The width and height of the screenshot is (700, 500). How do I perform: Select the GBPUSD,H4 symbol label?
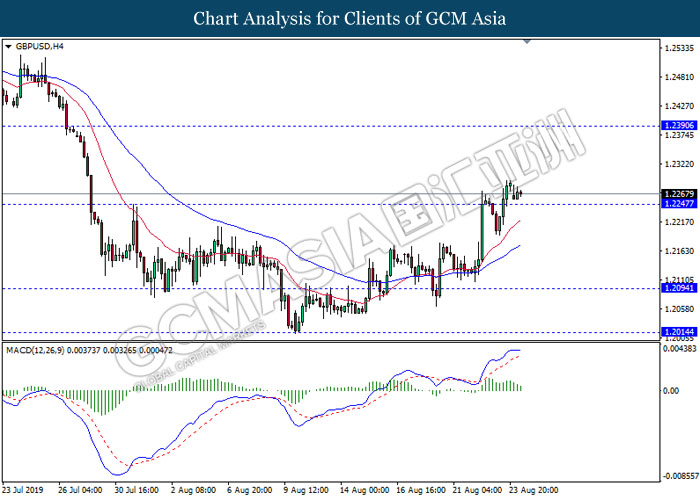[38, 46]
